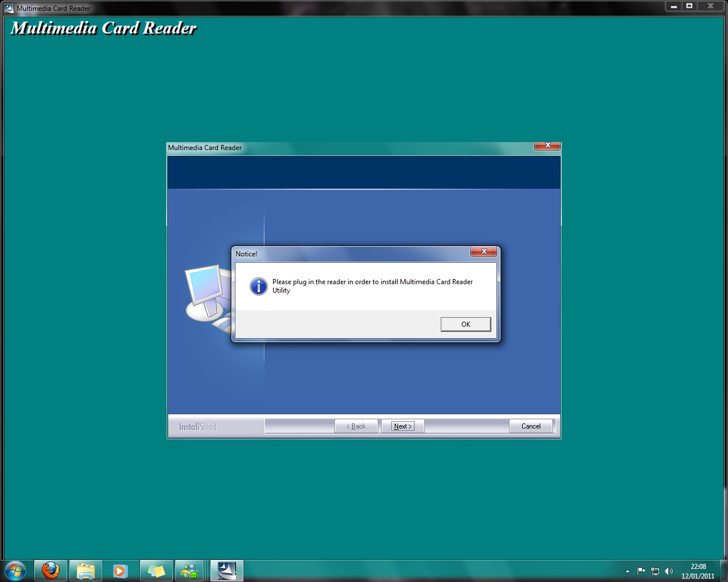Show hidden system tray icons

tap(627, 571)
